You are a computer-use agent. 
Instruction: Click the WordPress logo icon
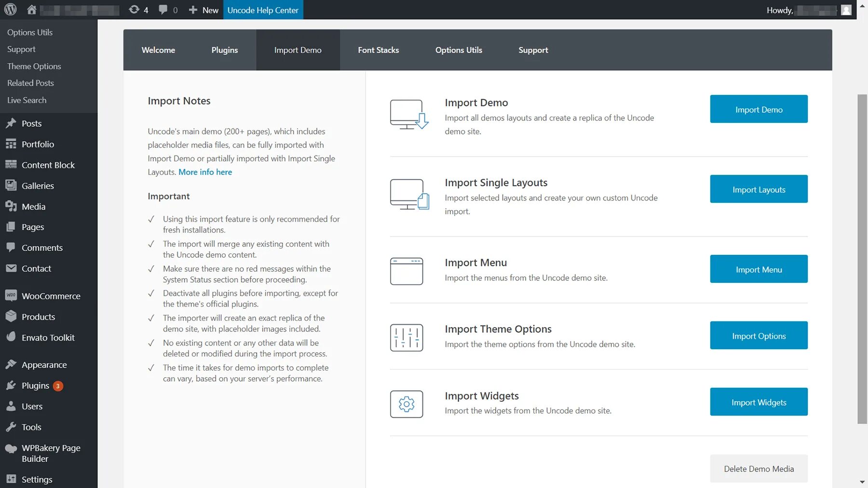coord(10,10)
